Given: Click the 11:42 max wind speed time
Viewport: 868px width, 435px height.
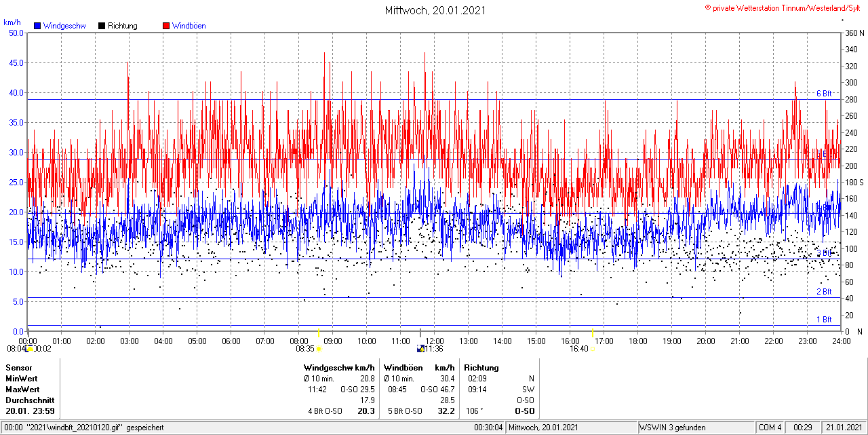Looking at the screenshot, I should pos(317,390).
